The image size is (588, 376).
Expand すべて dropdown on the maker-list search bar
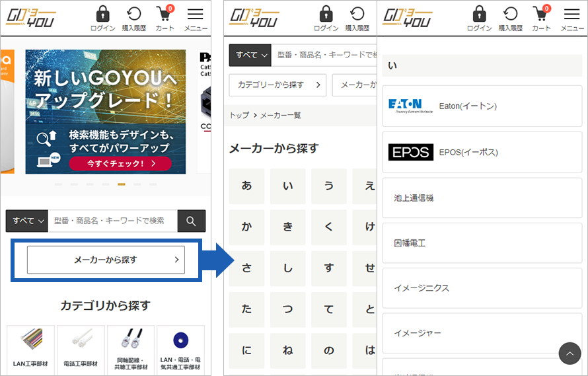click(250, 55)
